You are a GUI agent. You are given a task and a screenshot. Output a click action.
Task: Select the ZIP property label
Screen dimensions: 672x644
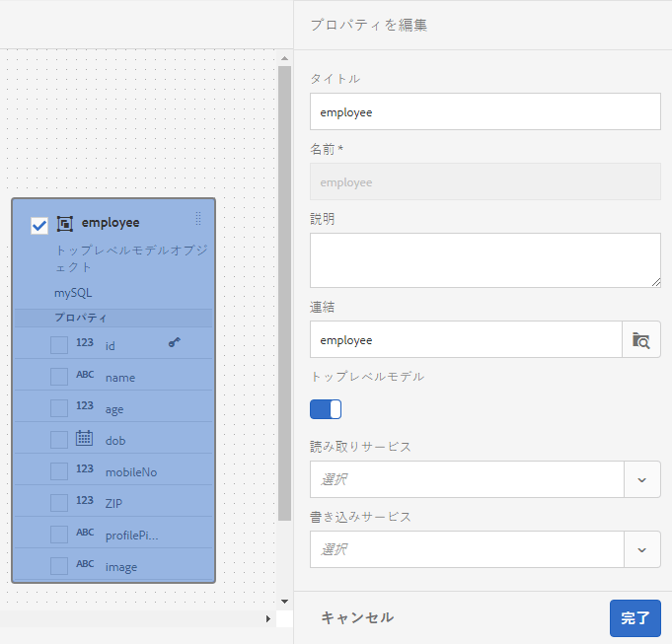(x=113, y=504)
